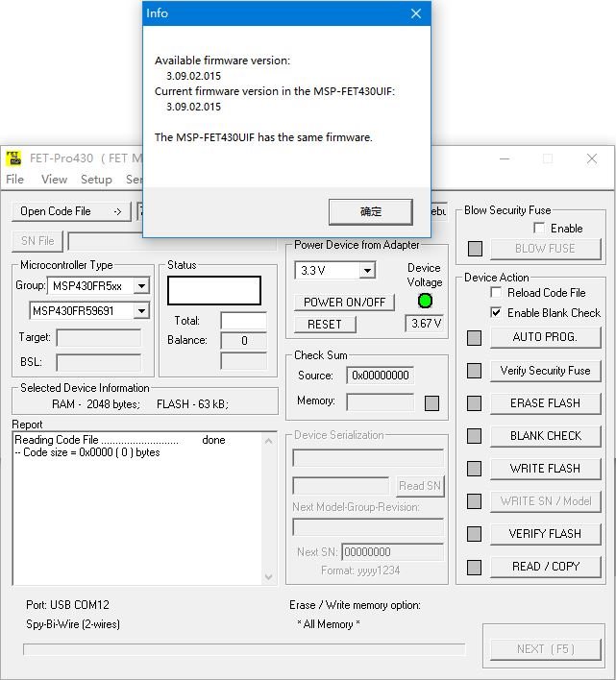Image resolution: width=616 pixels, height=680 pixels.
Task: Click the bottom progress bar
Action: (x=244, y=649)
